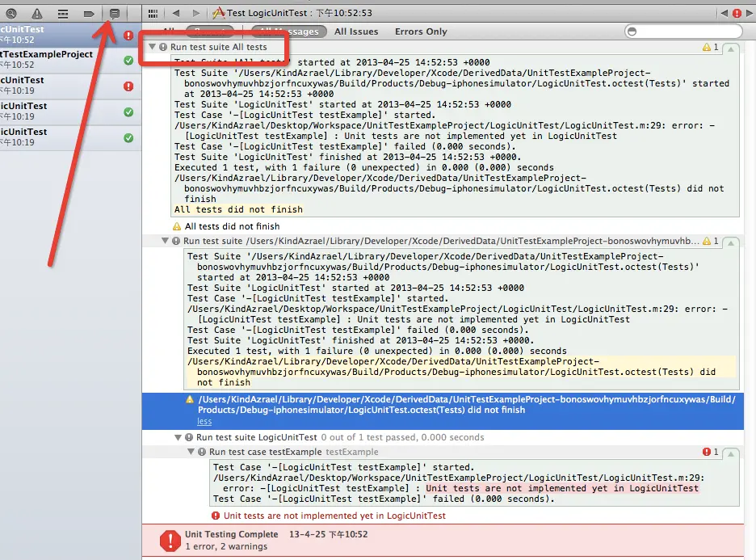Image resolution: width=756 pixels, height=560 pixels.
Task: Open the Search navigator icon
Action: coord(11,14)
